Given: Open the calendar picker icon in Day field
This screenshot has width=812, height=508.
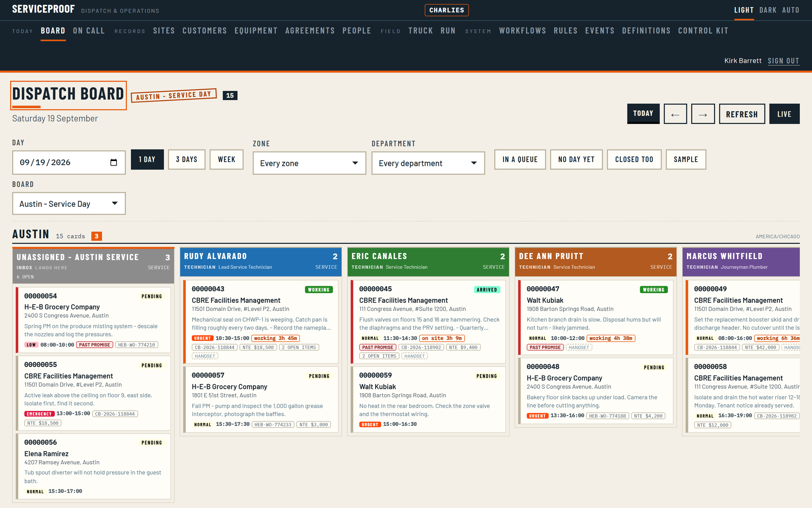Looking at the screenshot, I should point(114,162).
